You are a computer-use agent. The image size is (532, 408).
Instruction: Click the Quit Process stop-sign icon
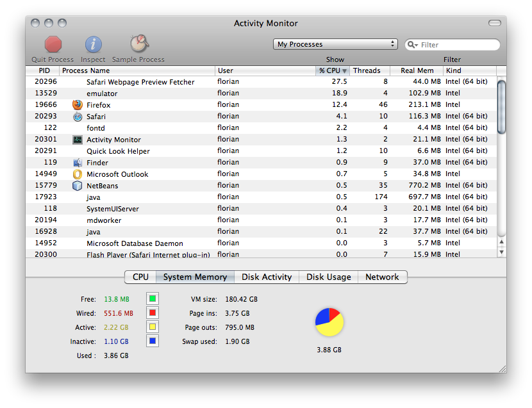pyautogui.click(x=53, y=44)
